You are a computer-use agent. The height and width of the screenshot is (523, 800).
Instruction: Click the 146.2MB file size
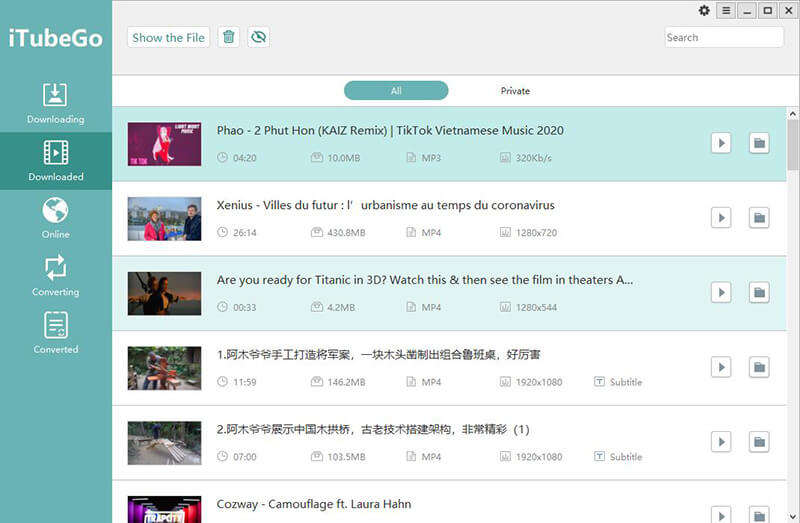click(346, 382)
